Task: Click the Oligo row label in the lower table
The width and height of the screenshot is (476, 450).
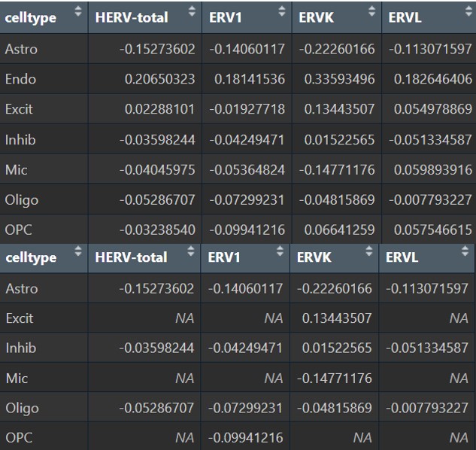Action: tap(22, 409)
